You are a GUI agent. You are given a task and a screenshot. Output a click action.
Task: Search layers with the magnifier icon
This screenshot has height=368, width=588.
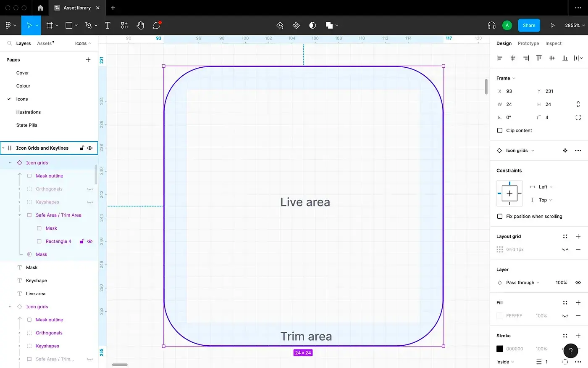(9, 43)
